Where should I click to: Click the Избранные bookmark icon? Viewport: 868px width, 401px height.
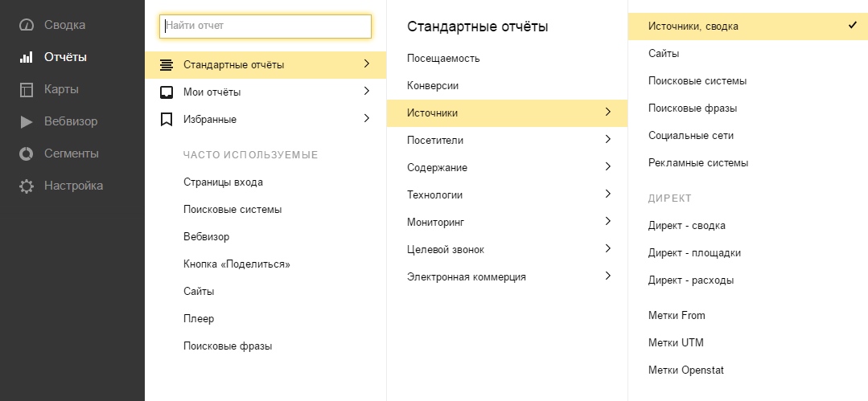pos(167,119)
